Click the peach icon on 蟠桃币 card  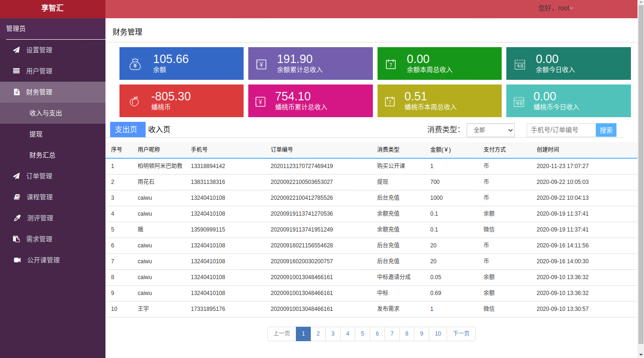134,101
